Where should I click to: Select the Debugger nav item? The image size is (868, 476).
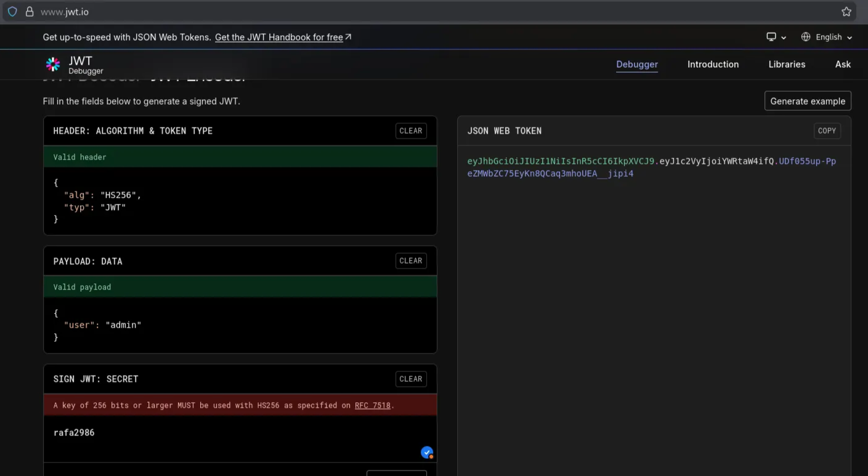click(637, 64)
